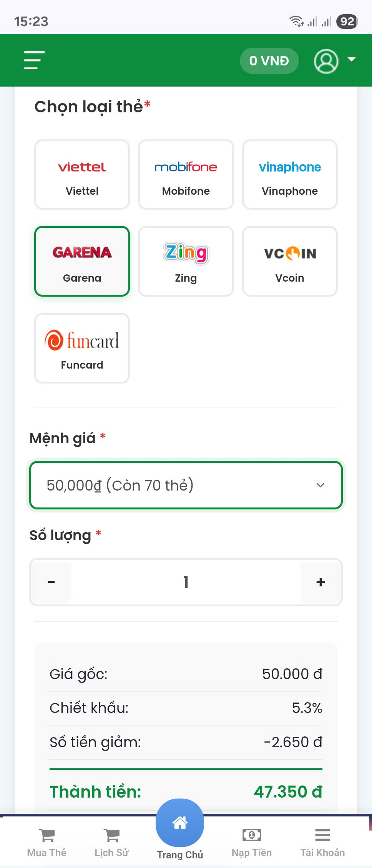Choose the Zing card logo tile

tap(186, 261)
